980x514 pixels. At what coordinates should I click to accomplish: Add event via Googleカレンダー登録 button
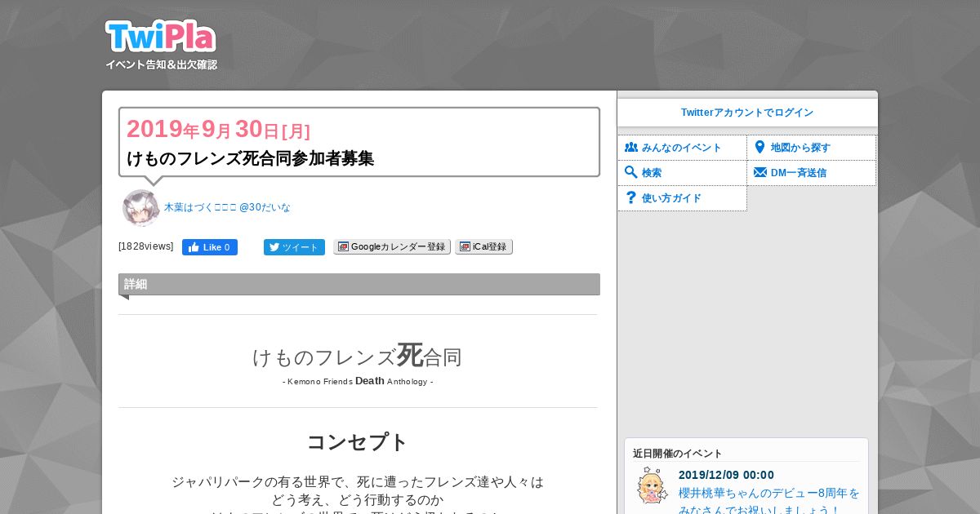392,246
